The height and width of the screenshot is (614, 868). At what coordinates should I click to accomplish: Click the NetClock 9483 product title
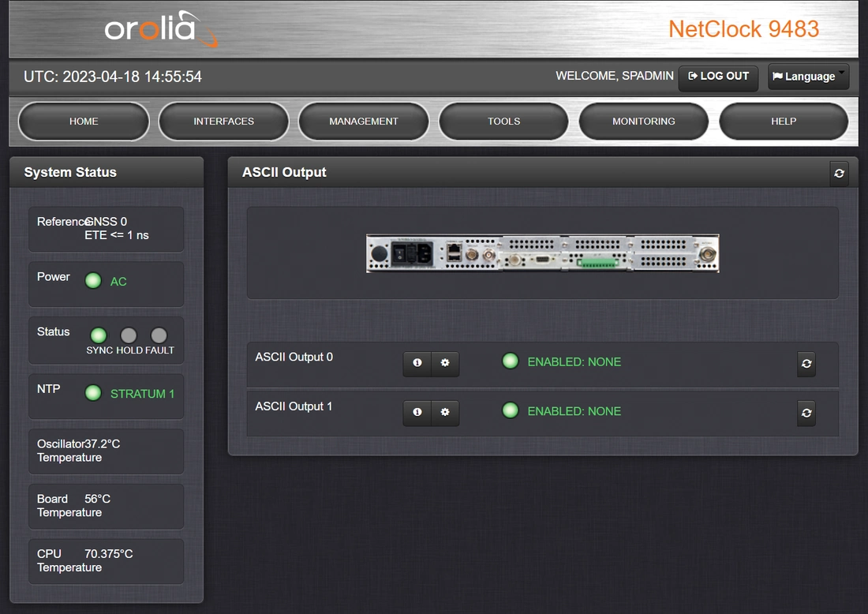click(743, 28)
